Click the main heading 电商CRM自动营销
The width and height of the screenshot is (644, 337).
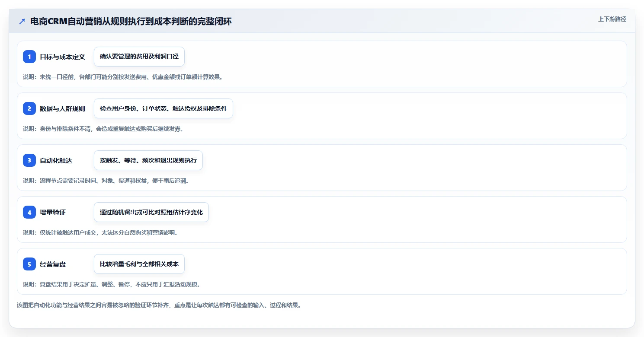tap(131, 22)
